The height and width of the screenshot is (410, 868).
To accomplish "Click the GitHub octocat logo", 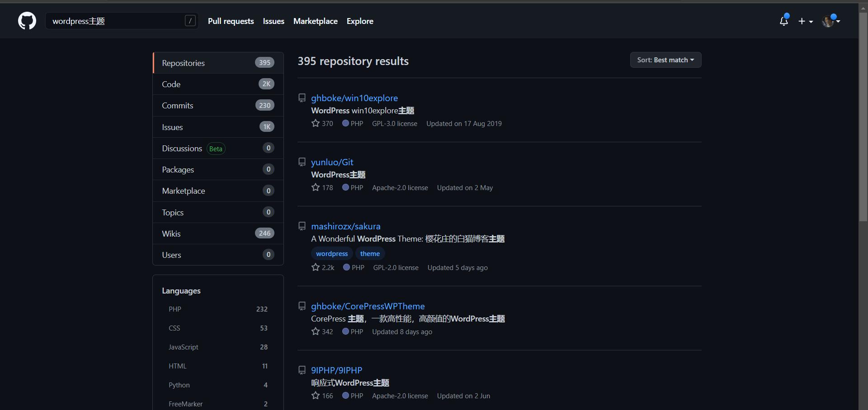I will [x=27, y=21].
